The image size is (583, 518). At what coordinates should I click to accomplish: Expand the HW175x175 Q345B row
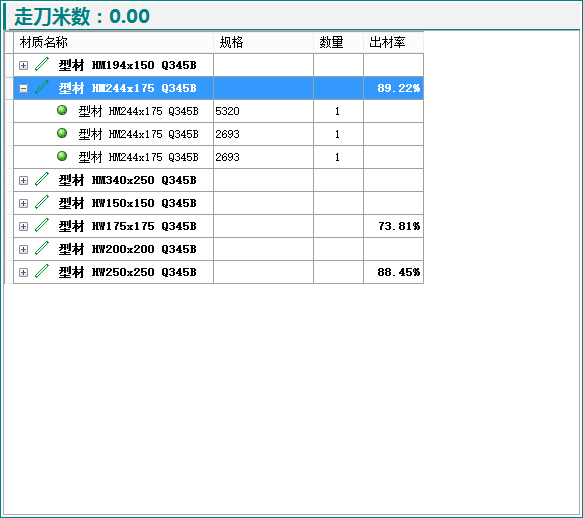click(x=23, y=226)
